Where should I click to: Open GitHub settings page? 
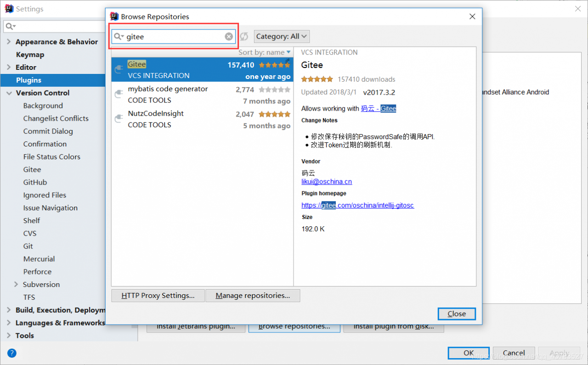click(x=35, y=182)
